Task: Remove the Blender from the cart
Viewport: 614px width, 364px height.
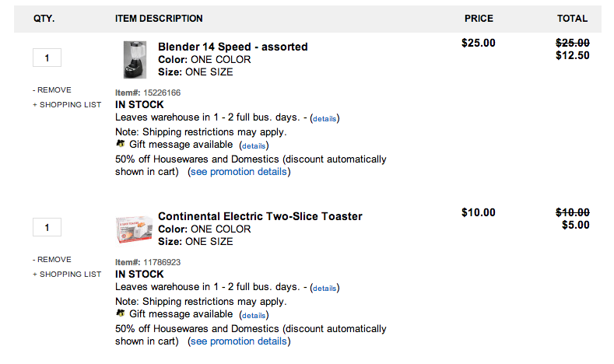Action: (x=52, y=90)
